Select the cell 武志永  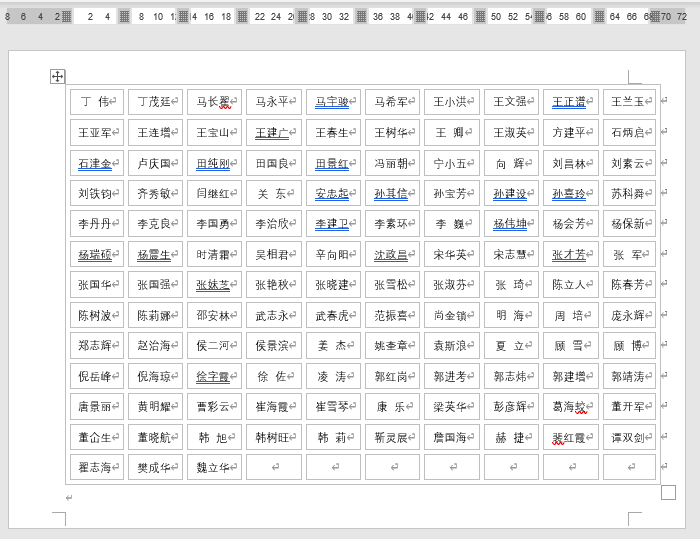274,315
